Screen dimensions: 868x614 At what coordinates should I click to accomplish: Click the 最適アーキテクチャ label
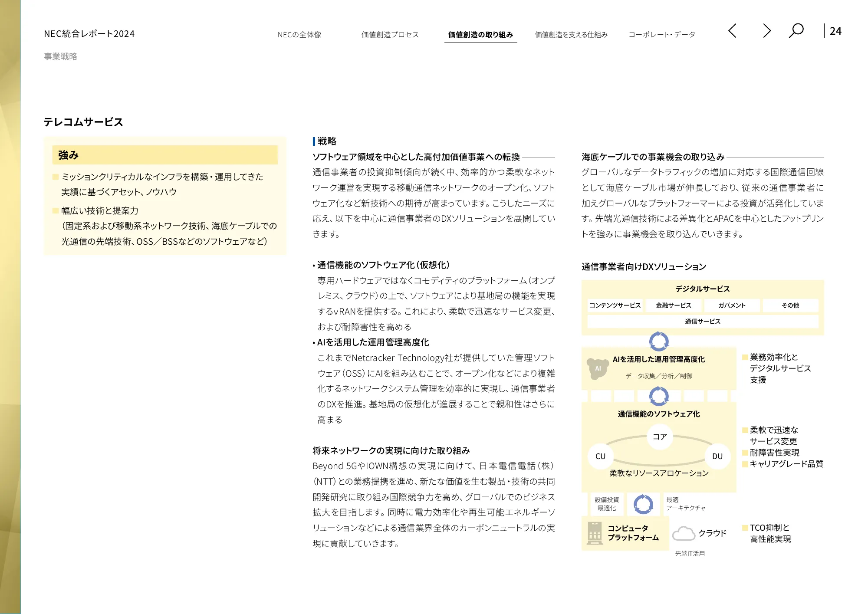tap(686, 504)
